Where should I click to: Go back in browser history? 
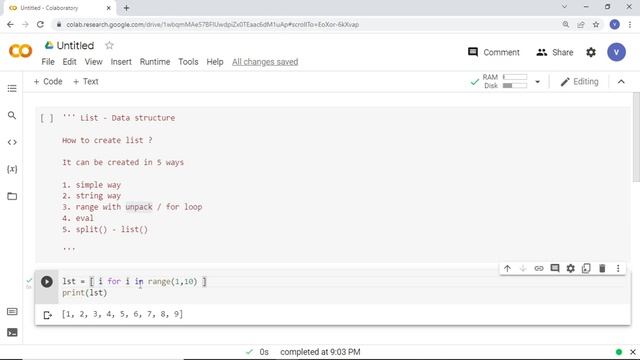pyautogui.click(x=10, y=24)
